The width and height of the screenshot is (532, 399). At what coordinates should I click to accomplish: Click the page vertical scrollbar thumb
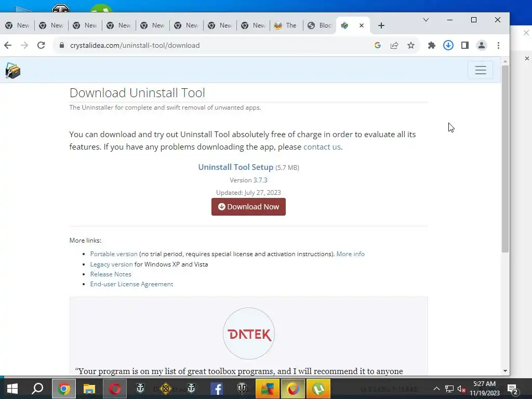[x=505, y=159]
